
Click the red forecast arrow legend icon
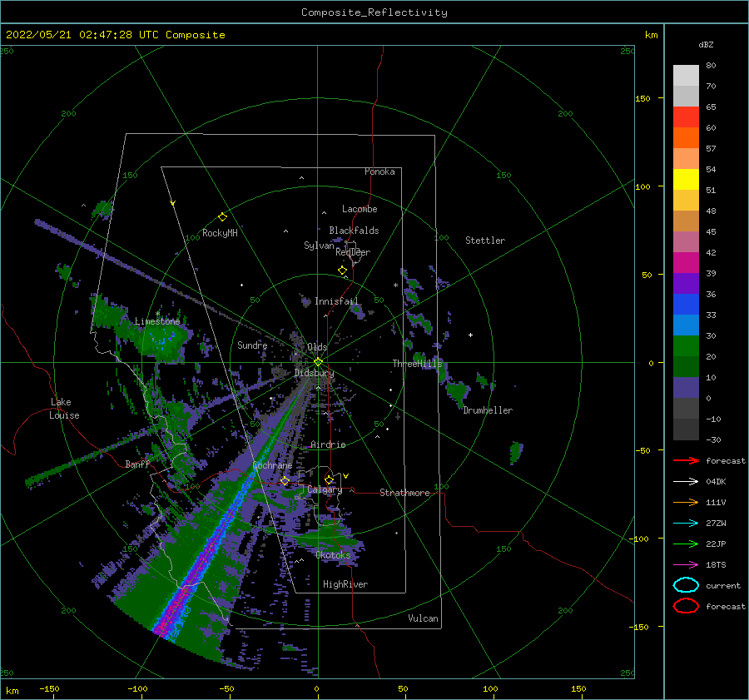686,460
